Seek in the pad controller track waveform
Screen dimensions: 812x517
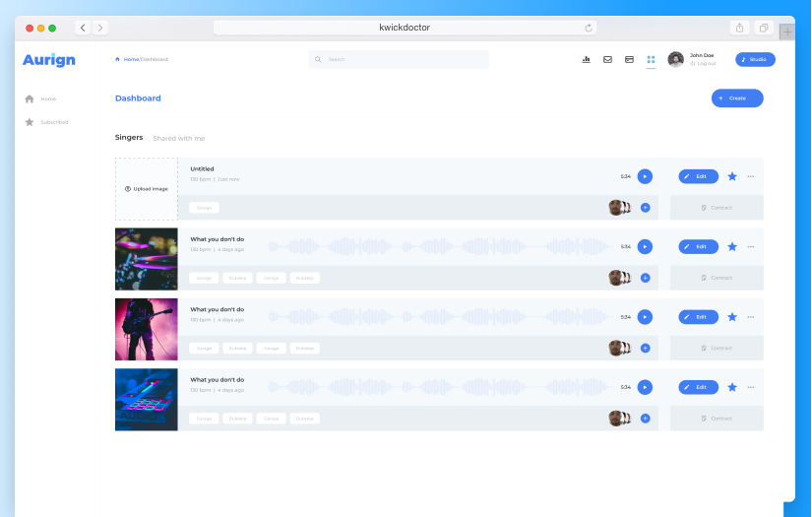click(x=439, y=387)
